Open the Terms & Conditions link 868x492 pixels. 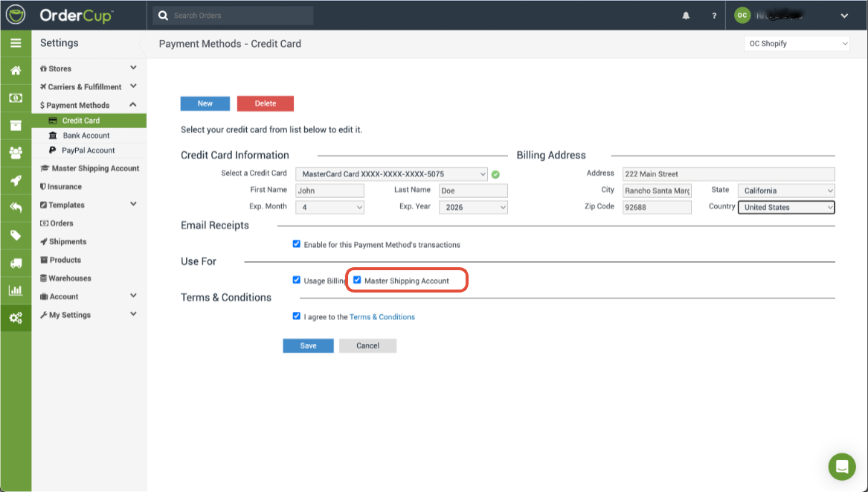(x=382, y=317)
